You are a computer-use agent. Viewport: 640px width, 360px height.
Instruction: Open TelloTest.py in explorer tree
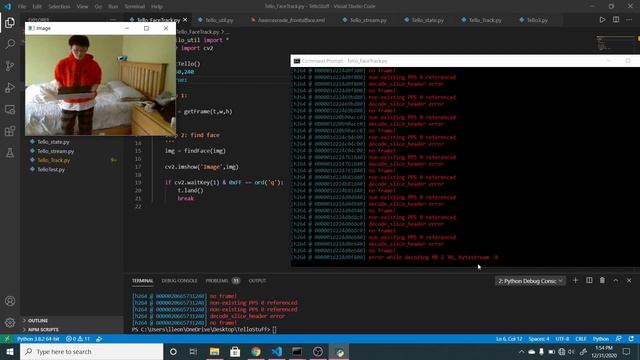[51, 169]
